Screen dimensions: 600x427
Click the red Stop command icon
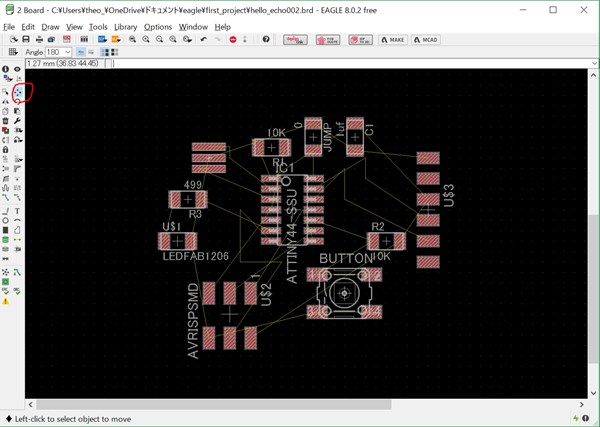click(x=233, y=39)
